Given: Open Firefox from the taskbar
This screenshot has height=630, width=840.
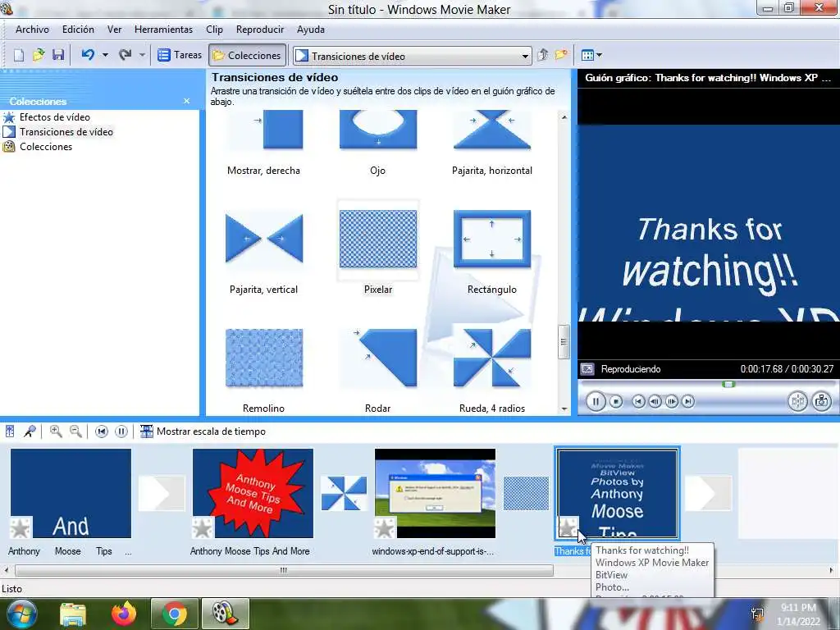Looking at the screenshot, I should coord(124,614).
